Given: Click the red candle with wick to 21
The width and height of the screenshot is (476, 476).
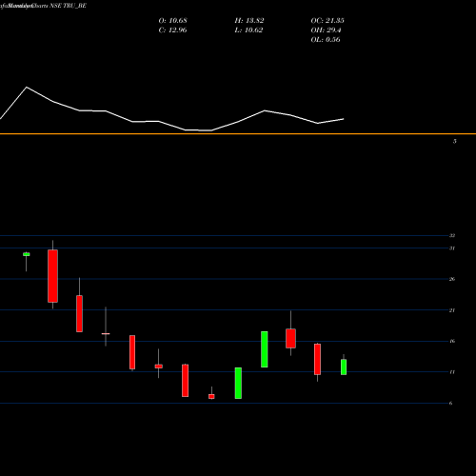Looking at the screenshot, I should pyautogui.click(x=290, y=338).
